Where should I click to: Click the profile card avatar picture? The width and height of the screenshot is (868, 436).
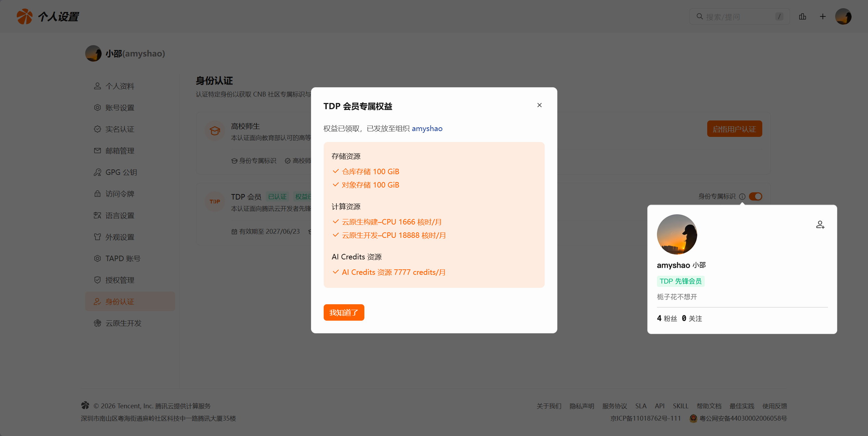pos(677,234)
